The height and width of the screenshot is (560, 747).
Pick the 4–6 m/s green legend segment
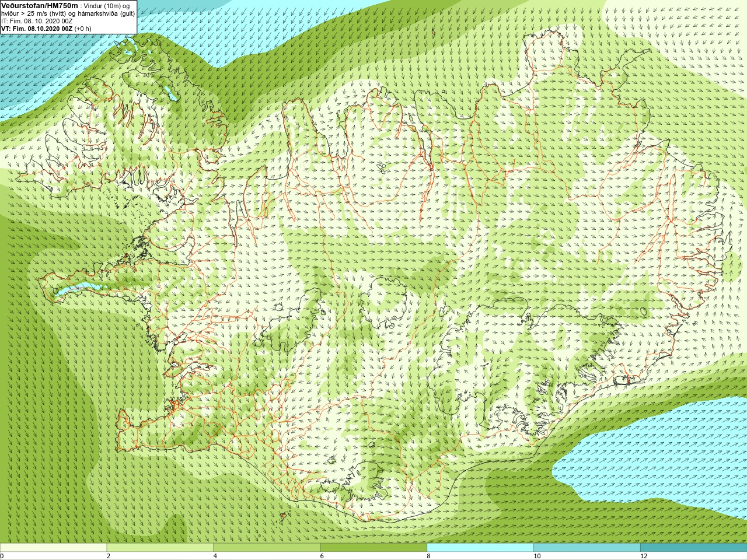267,548
